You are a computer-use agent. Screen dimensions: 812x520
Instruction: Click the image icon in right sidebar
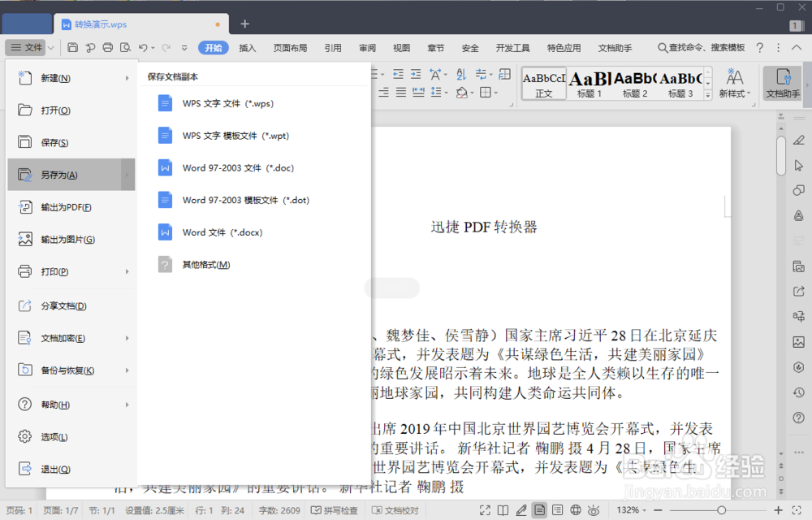[798, 342]
